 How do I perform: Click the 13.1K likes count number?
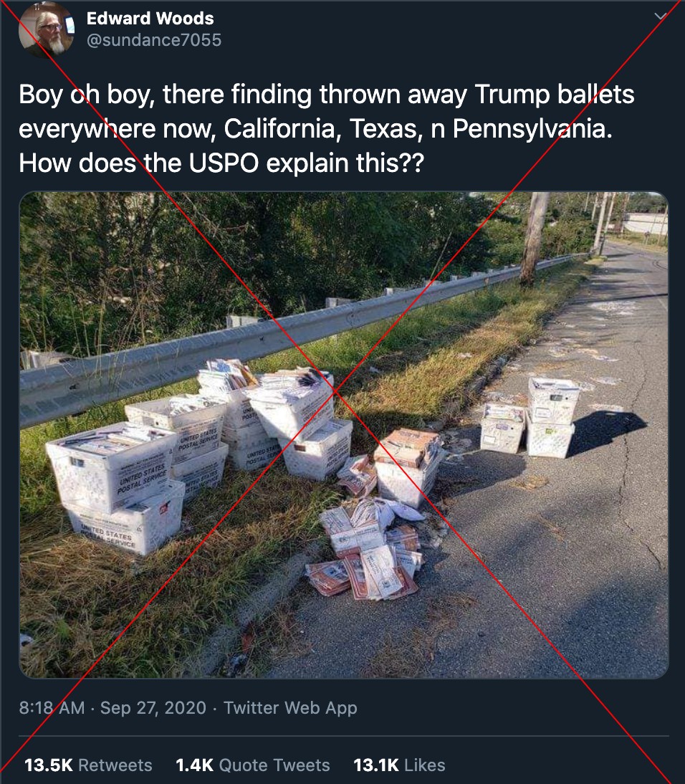pos(376,765)
